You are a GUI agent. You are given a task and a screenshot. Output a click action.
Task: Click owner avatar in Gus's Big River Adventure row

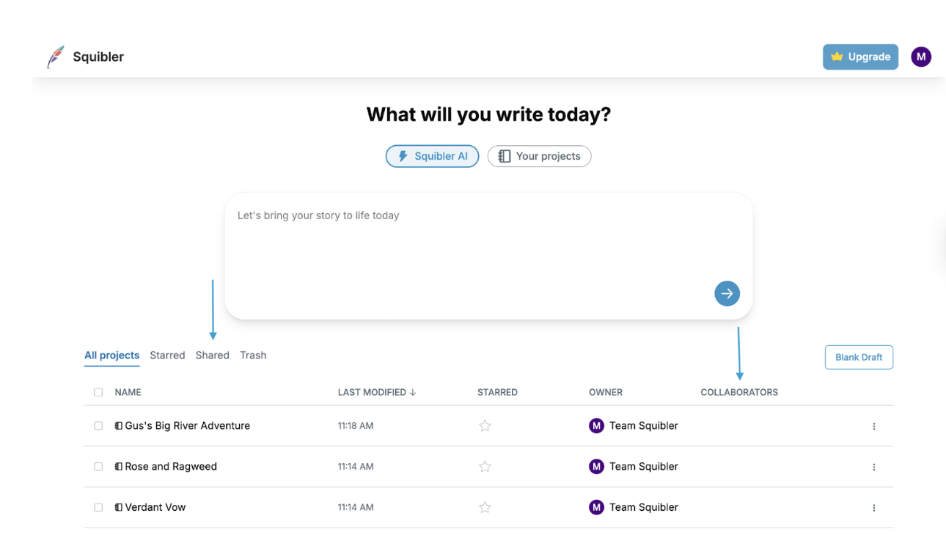point(596,426)
